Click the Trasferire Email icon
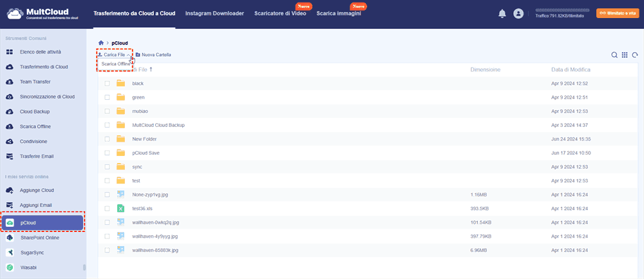This screenshot has height=279, width=644. 10,157
